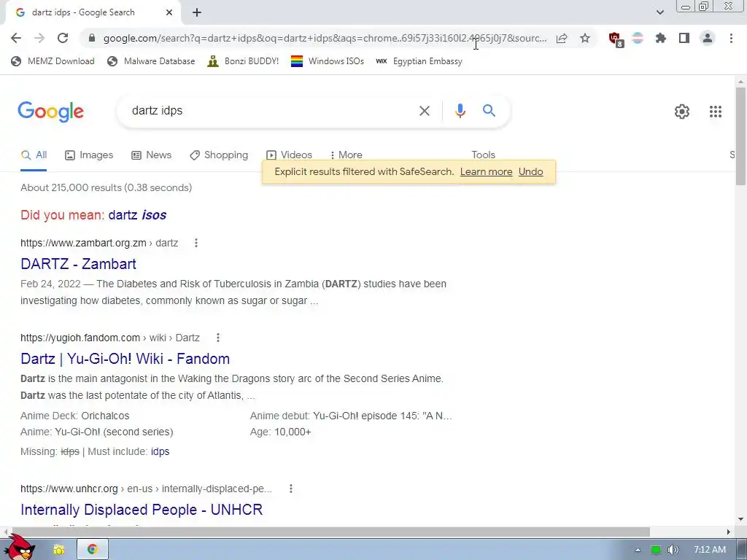Click the address bar URL
The image size is (747, 560).
pos(325,38)
